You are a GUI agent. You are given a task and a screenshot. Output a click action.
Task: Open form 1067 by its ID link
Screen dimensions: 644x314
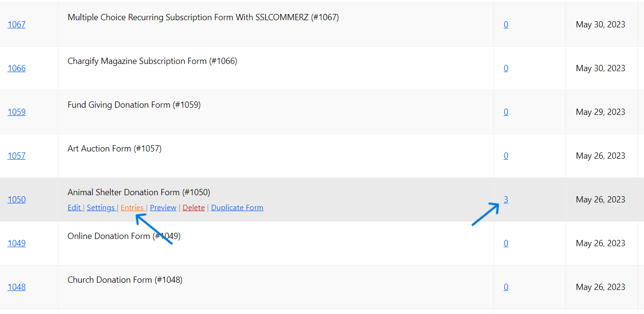(16, 24)
